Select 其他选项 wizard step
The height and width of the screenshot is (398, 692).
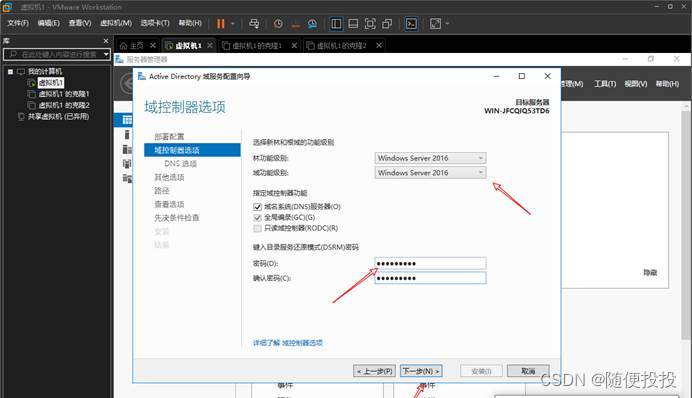(x=169, y=177)
